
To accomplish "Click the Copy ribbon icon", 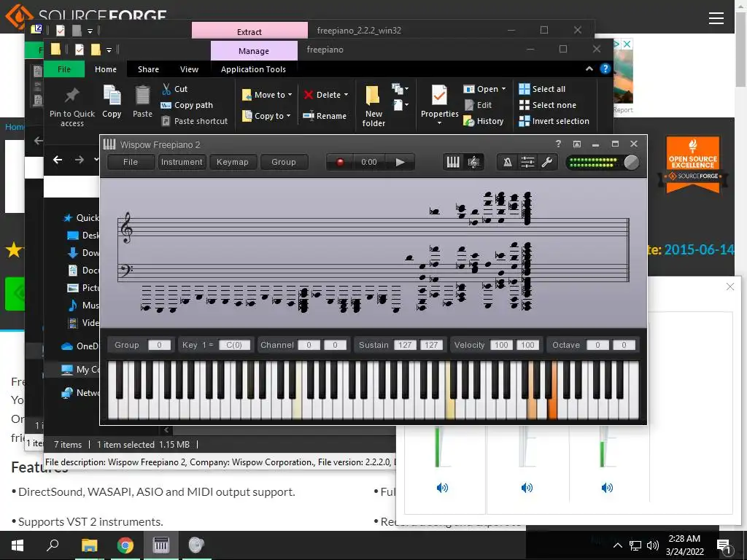I will click(112, 101).
